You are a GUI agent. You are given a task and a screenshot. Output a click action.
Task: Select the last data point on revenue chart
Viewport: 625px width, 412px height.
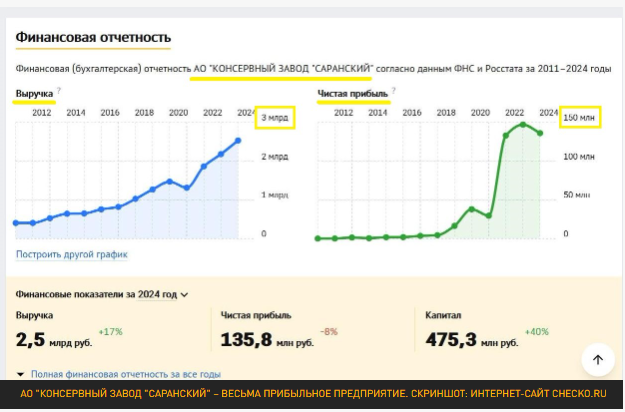click(x=238, y=140)
